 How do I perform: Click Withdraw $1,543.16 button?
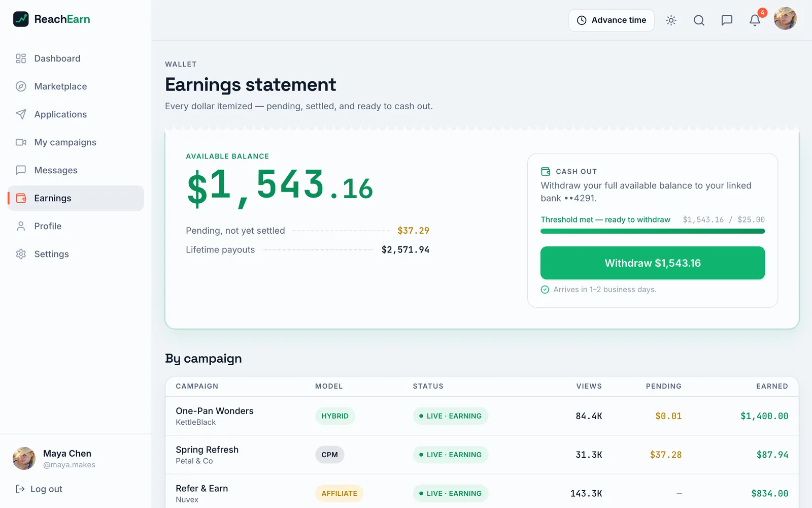(x=653, y=263)
